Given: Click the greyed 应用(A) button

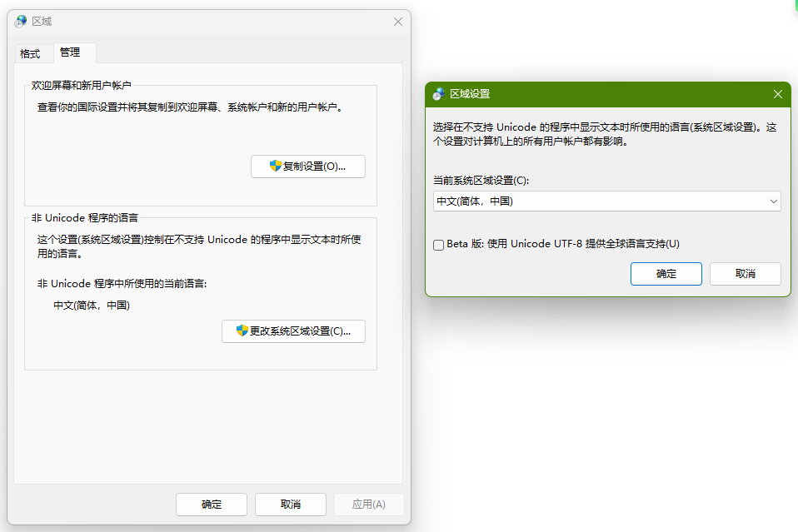Looking at the screenshot, I should click(x=369, y=504).
